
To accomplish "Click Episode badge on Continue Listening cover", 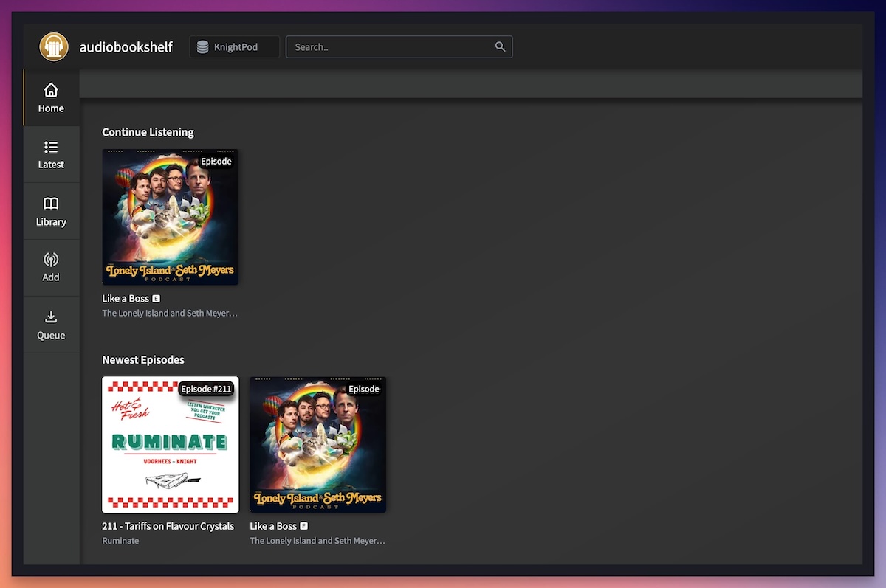I will (216, 162).
